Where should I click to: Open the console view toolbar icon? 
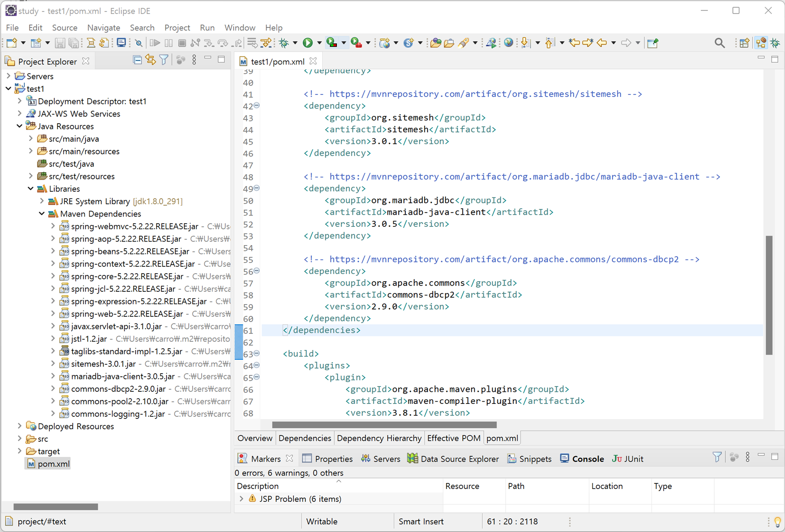[x=121, y=43]
